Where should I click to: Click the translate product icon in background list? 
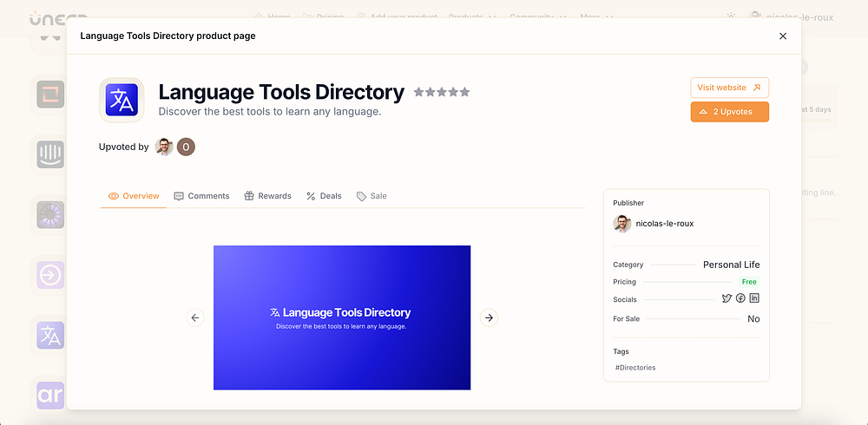50,336
